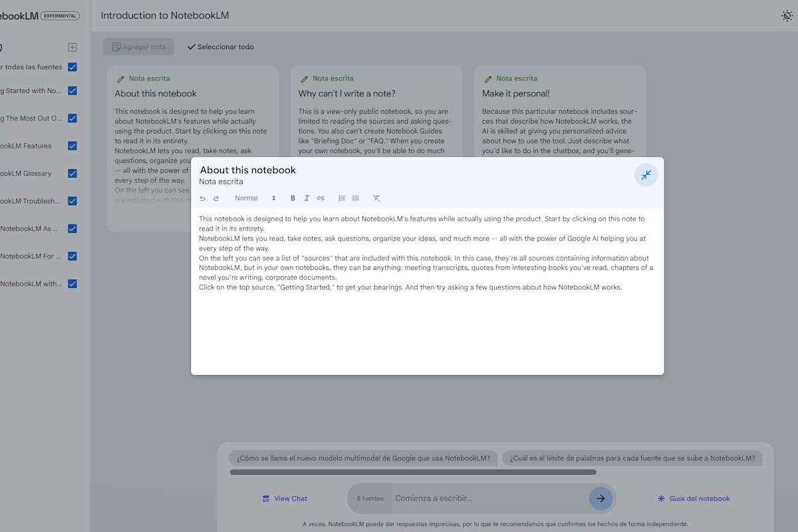Image resolution: width=798 pixels, height=532 pixels.
Task: Create a bulleted list in the note
Action: pos(355,198)
